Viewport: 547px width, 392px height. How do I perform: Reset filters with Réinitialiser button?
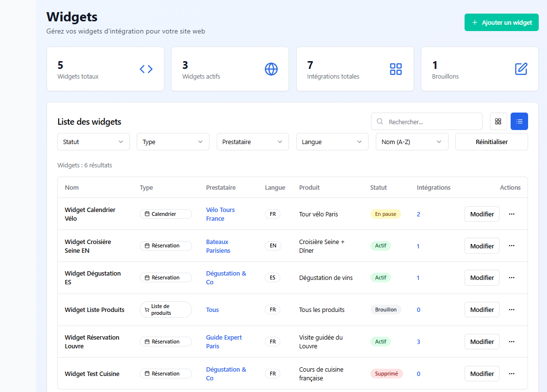(x=491, y=142)
